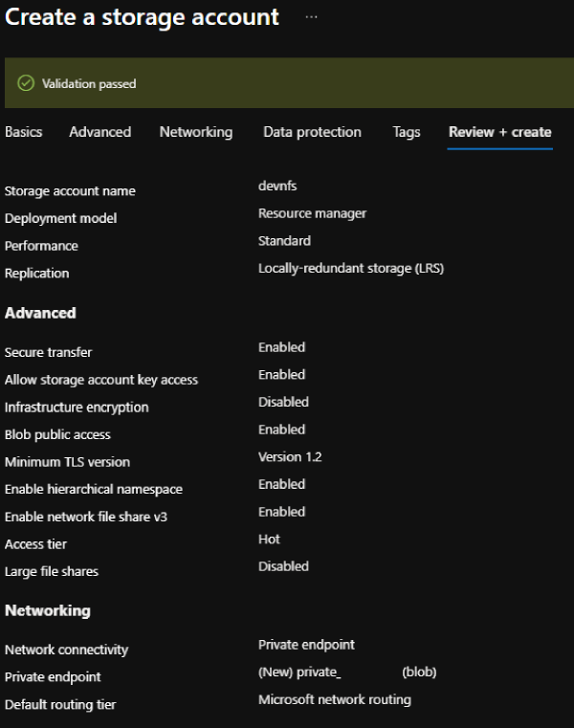Viewport: 574px width, 728px height.
Task: Click the Networking section heading
Action: click(47, 610)
